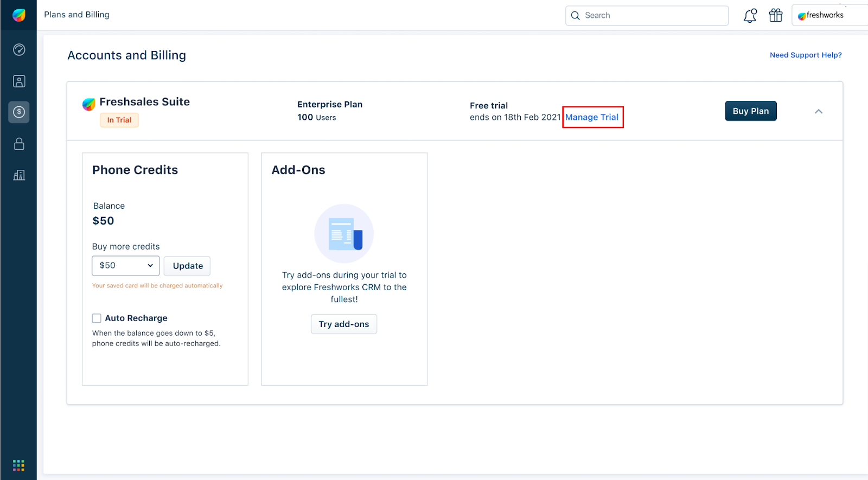This screenshot has width=868, height=480.
Task: Open the app switcher grid icon
Action: pos(19,465)
